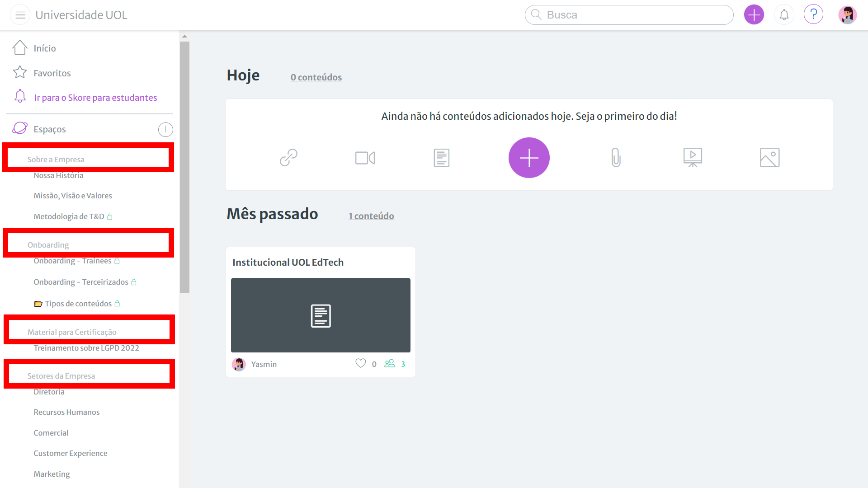Open the user profile avatar

[847, 15]
